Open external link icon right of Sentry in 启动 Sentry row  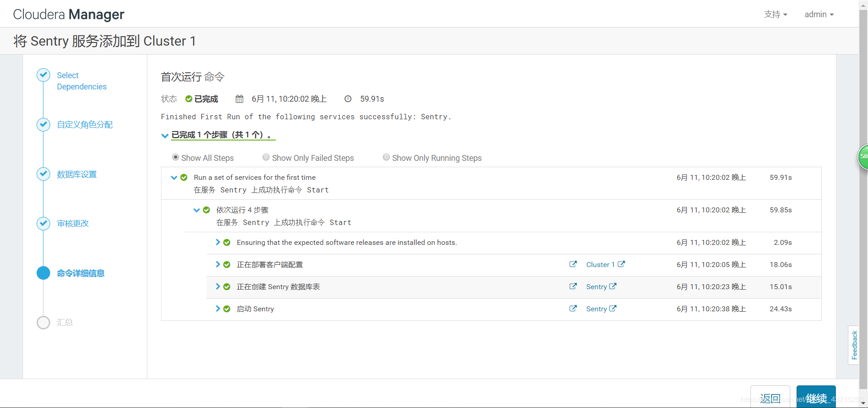pos(613,309)
